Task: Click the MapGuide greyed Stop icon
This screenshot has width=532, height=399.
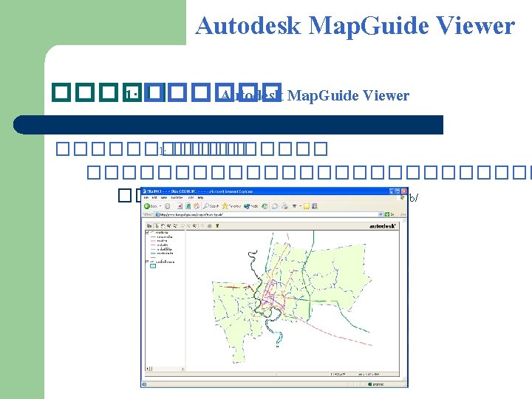Action: point(209,226)
